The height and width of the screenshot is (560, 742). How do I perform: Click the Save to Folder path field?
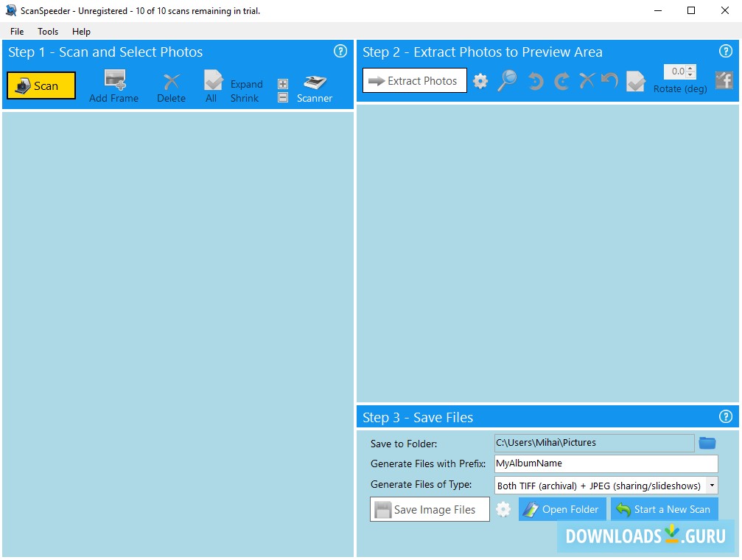click(x=595, y=443)
